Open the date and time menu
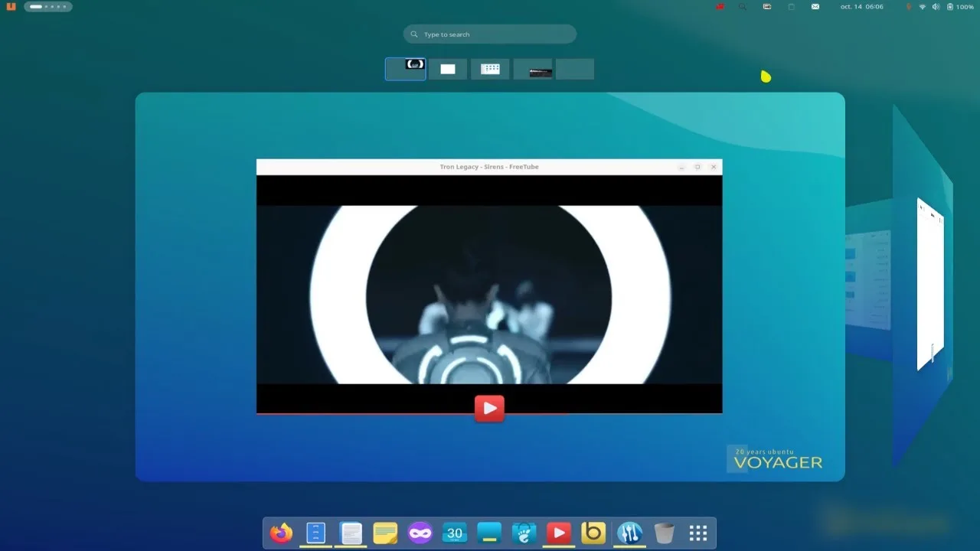The width and height of the screenshot is (980, 551). click(x=861, y=6)
